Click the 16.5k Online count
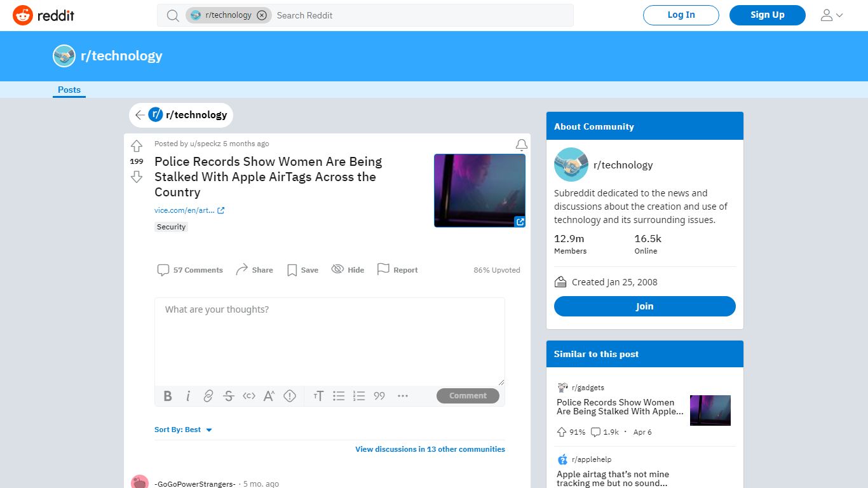The image size is (868, 488). [x=648, y=244]
